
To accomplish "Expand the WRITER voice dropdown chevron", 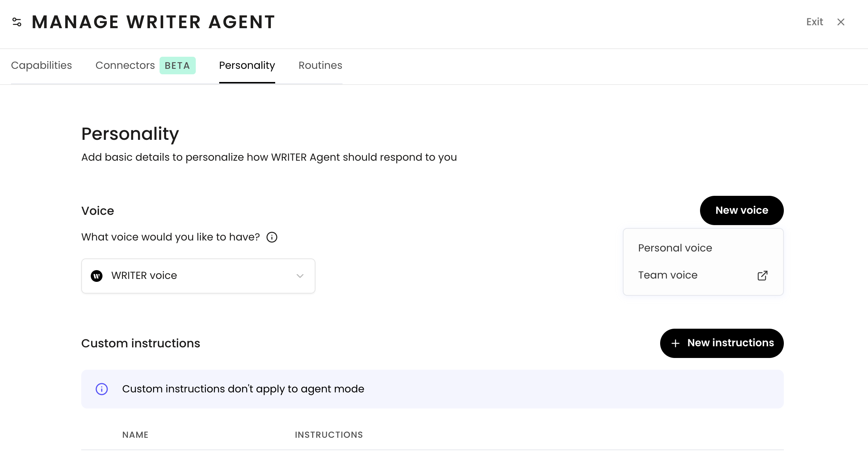I will pos(300,276).
